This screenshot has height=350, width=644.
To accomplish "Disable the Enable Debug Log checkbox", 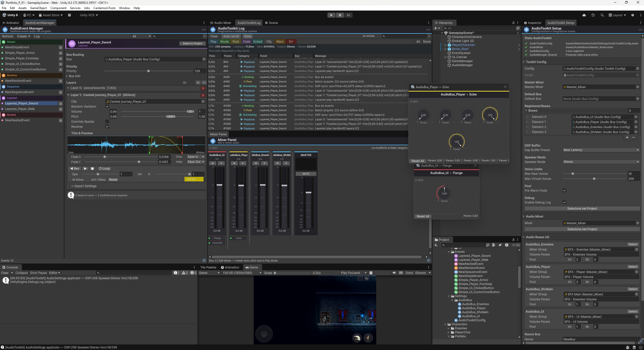I will coord(564,202).
